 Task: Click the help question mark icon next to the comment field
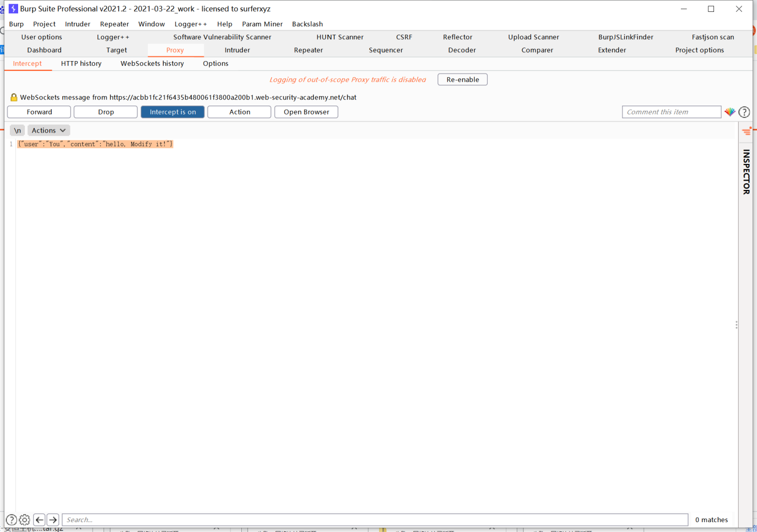[744, 112]
